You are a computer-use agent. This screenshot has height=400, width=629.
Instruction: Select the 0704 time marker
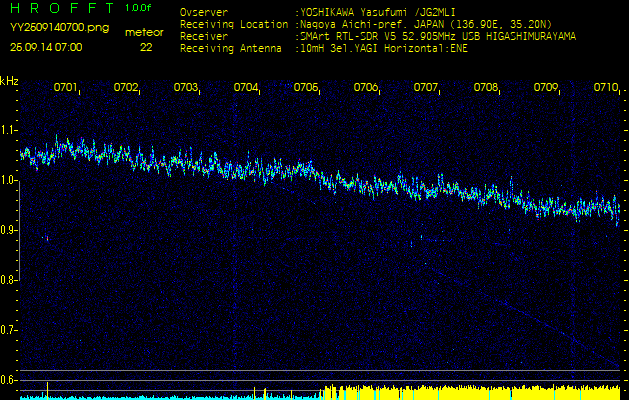[246, 88]
